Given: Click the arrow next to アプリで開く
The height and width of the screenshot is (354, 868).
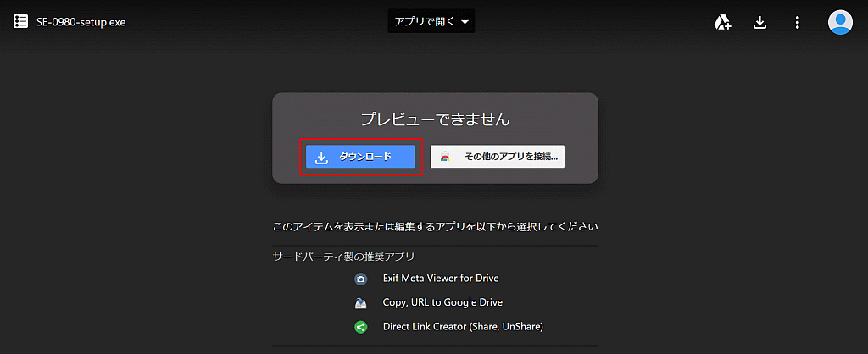Looking at the screenshot, I should [x=465, y=22].
